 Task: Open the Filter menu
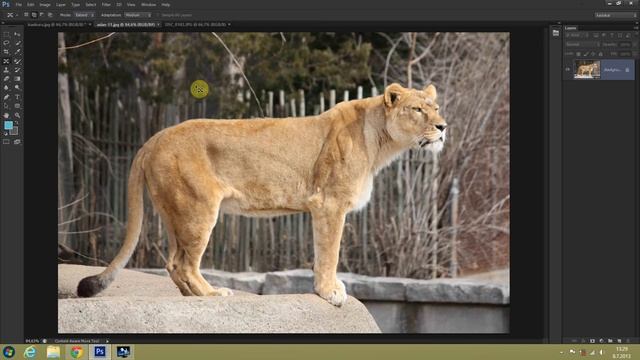106,4
